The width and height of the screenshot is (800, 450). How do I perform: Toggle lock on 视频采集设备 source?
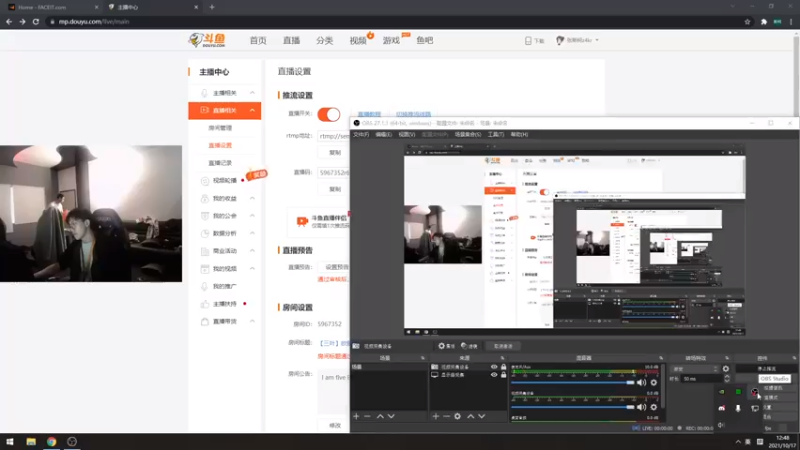(x=504, y=367)
